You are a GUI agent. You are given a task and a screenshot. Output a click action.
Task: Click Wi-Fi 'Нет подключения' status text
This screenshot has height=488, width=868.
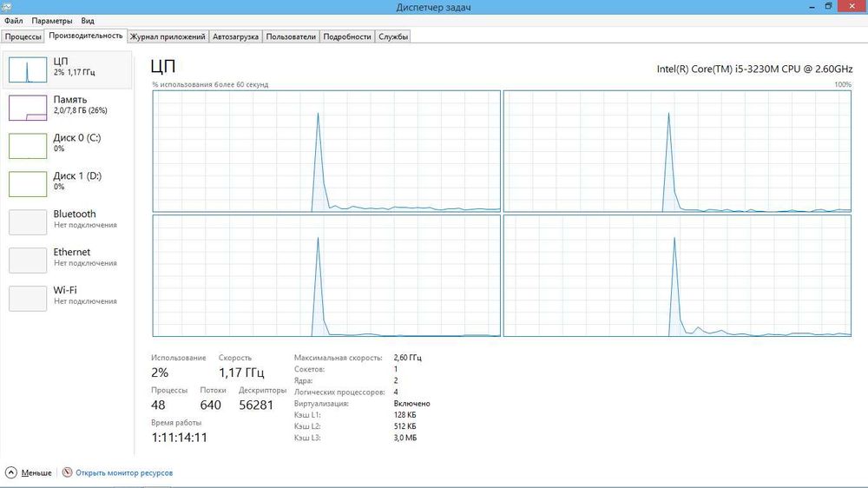85,301
